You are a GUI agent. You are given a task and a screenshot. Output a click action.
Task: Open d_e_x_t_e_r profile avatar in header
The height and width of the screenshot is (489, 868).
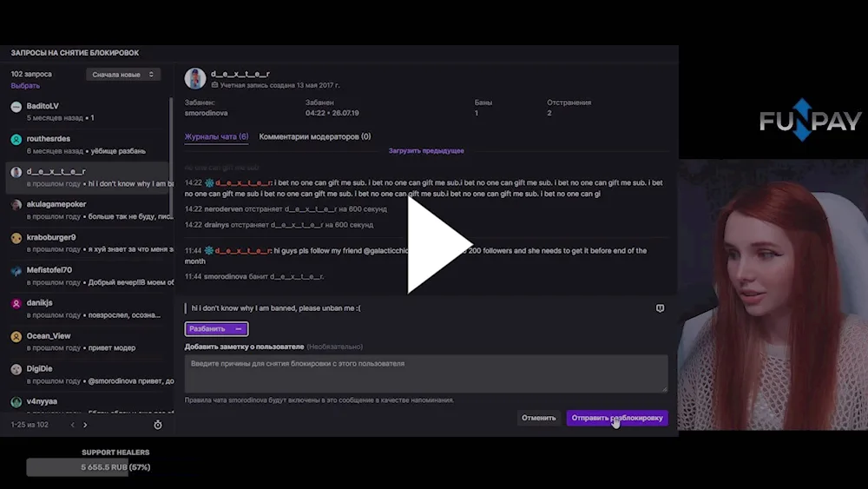(194, 79)
